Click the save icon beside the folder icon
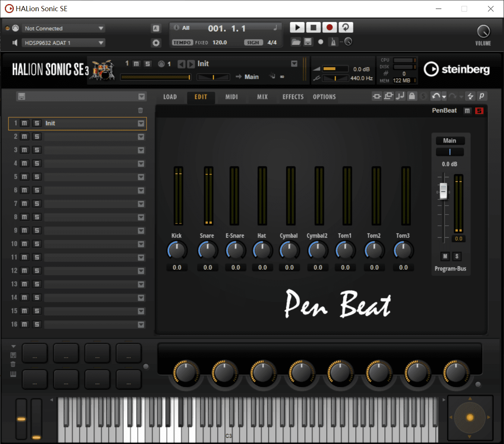This screenshot has height=444, width=504. pos(308,42)
